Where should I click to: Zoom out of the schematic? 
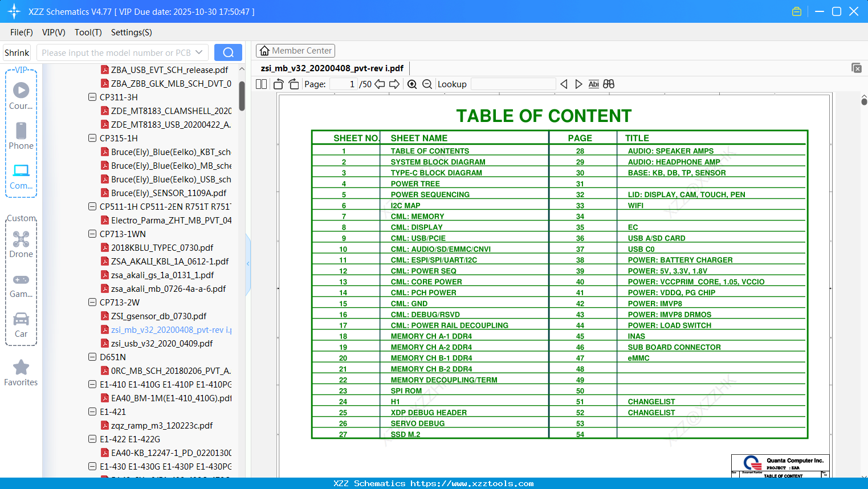point(427,84)
